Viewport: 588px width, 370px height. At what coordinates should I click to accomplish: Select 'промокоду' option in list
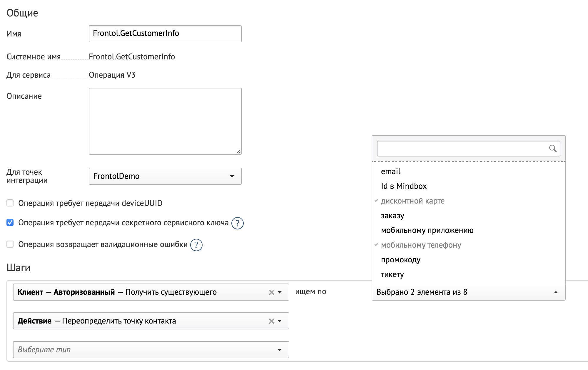tap(469, 260)
